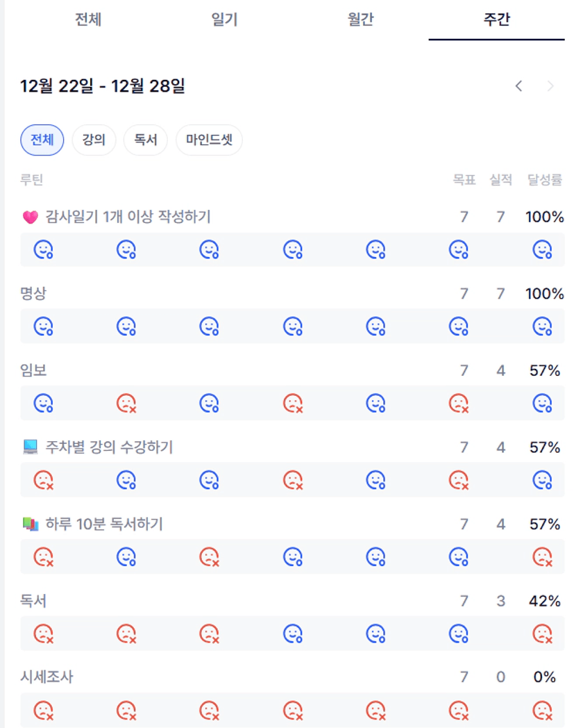Open the 주차별 강의 수강하기 routine

tap(109, 447)
